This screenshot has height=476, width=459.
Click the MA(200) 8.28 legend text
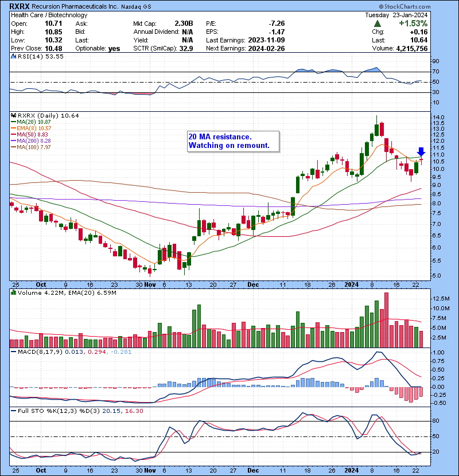pyautogui.click(x=34, y=141)
